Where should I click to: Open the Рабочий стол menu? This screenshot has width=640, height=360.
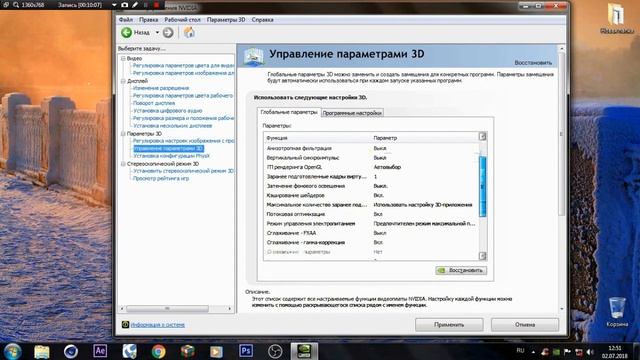(182, 20)
